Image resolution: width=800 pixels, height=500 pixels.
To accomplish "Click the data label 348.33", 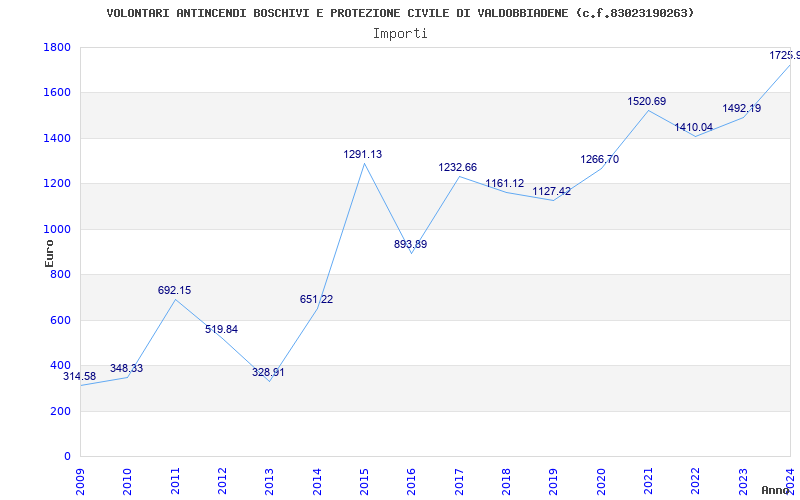I will [127, 368].
